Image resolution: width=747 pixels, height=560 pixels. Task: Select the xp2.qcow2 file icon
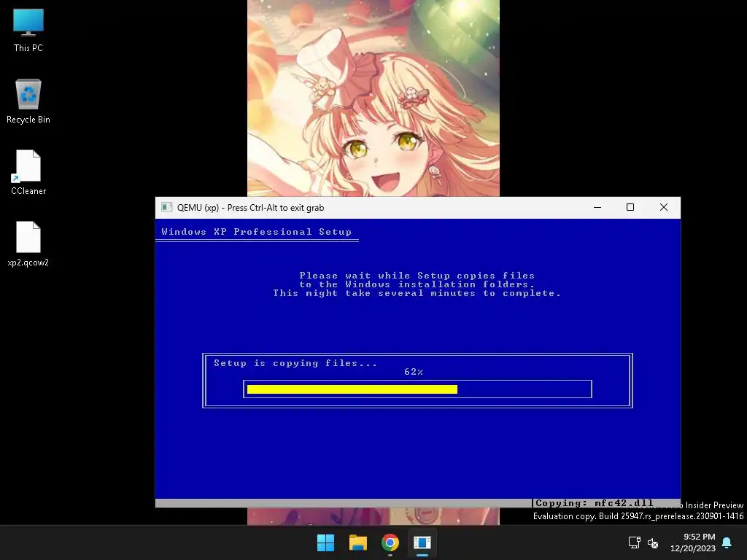click(x=28, y=244)
